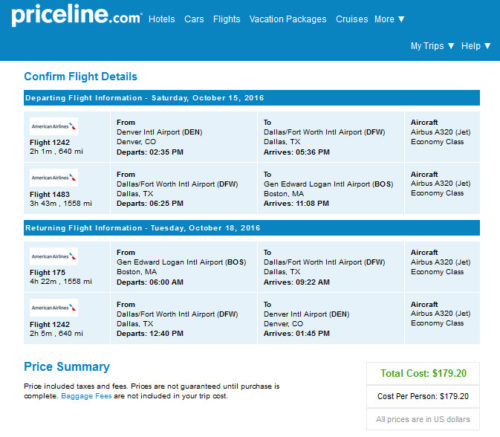This screenshot has width=500, height=437.
Task: Open Vacation Packages page
Action: [x=288, y=19]
